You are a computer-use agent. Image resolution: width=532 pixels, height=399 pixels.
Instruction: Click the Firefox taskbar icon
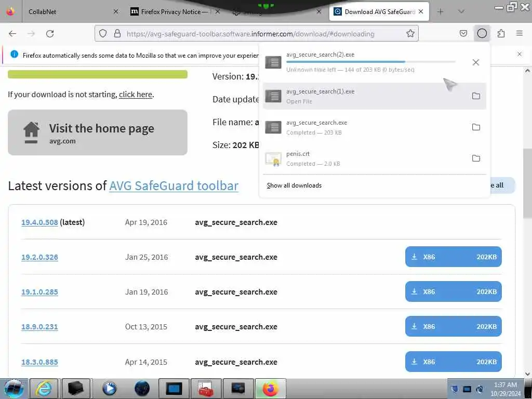coord(270,389)
